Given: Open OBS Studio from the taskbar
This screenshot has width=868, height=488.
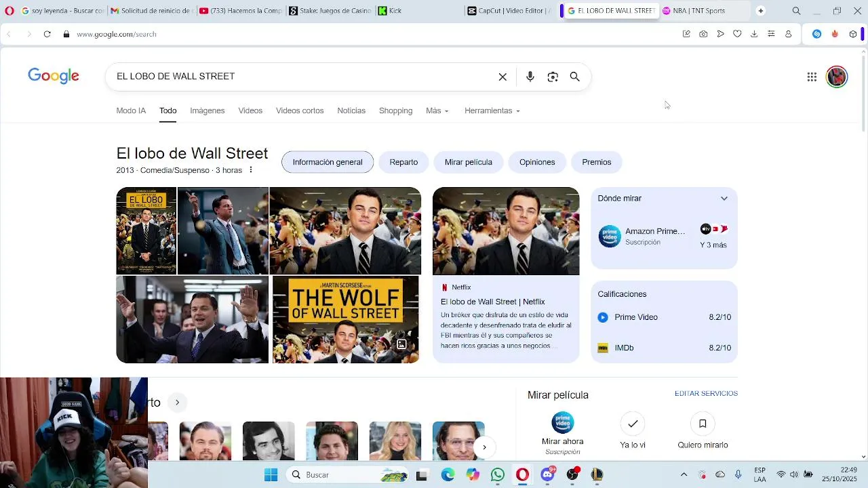Looking at the screenshot, I should coord(572,474).
